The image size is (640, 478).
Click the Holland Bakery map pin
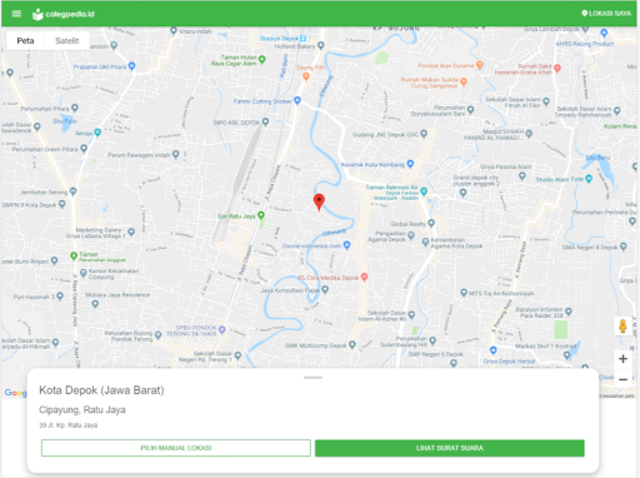[321, 45]
